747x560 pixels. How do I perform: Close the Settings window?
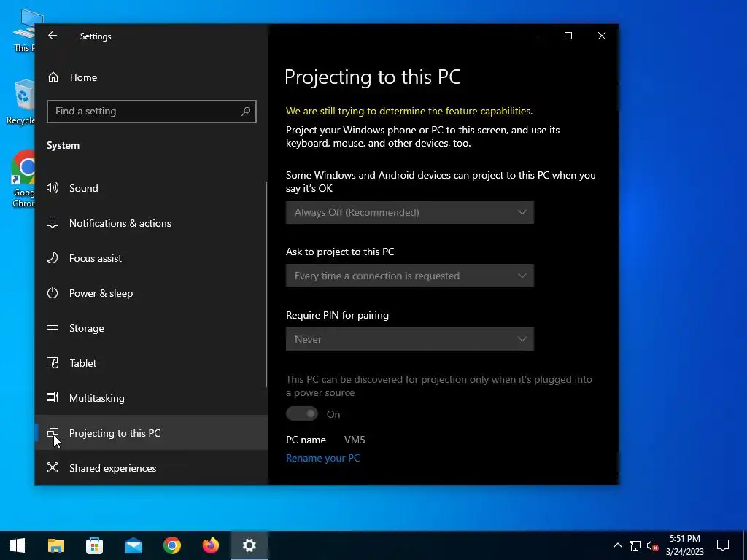pos(602,36)
